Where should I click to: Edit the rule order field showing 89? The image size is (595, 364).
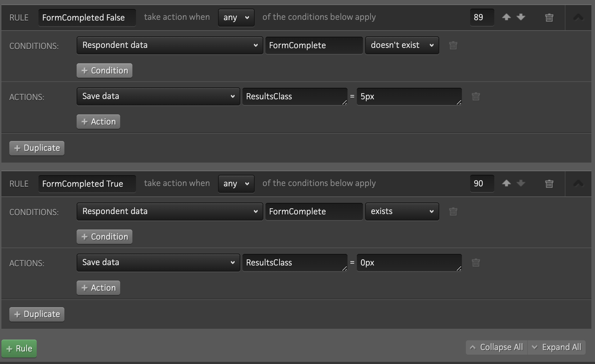click(481, 17)
